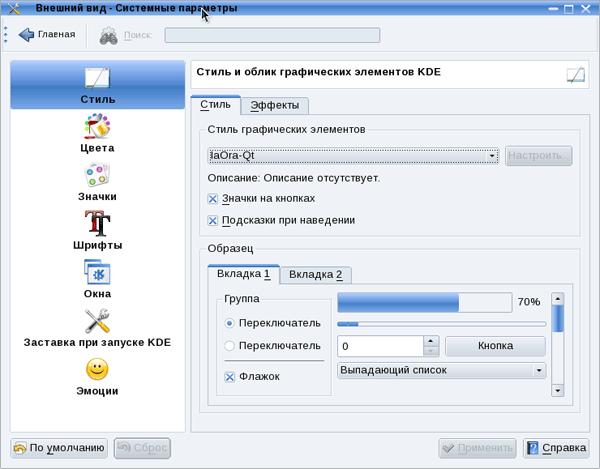Maximize the Системные параметры window
This screenshot has width=600, height=469.
point(569,8)
